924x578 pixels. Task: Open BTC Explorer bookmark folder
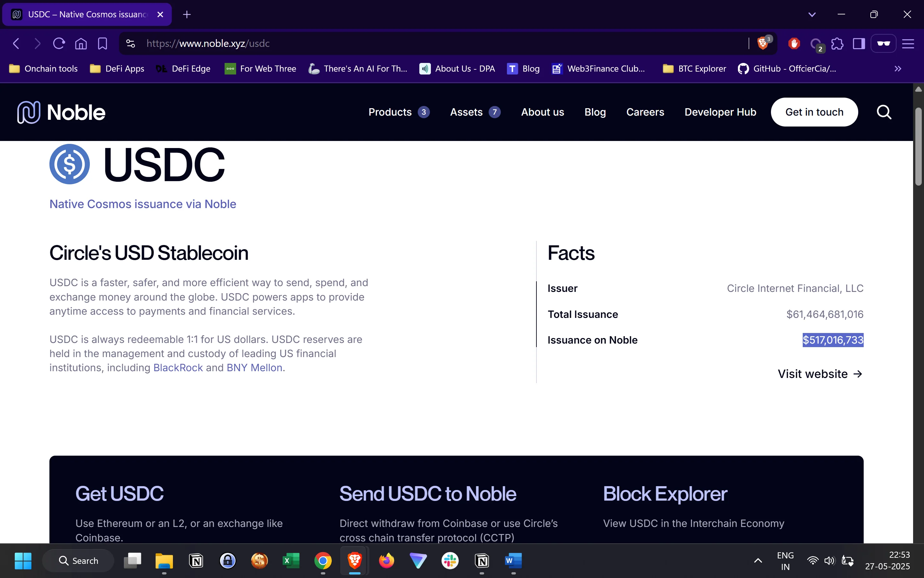pos(694,69)
